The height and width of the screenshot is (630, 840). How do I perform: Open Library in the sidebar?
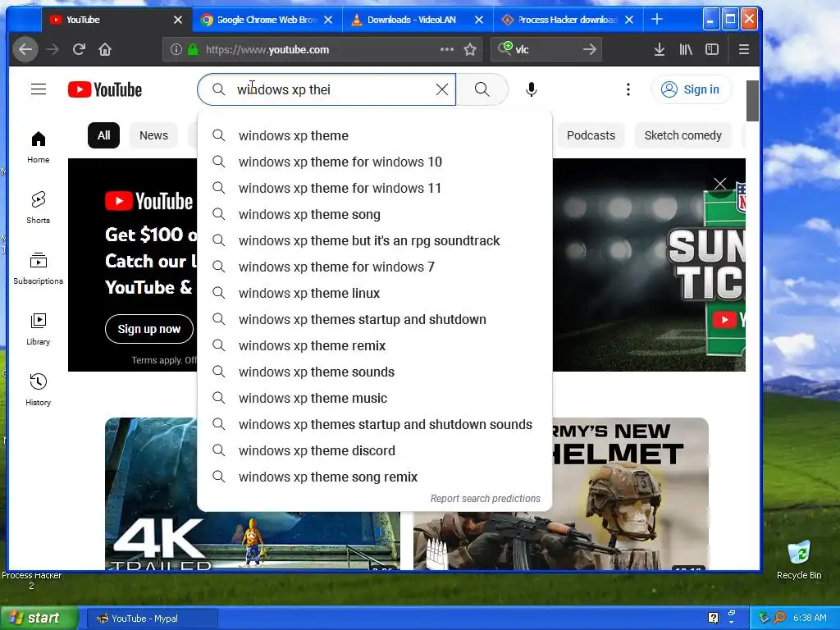click(x=38, y=329)
